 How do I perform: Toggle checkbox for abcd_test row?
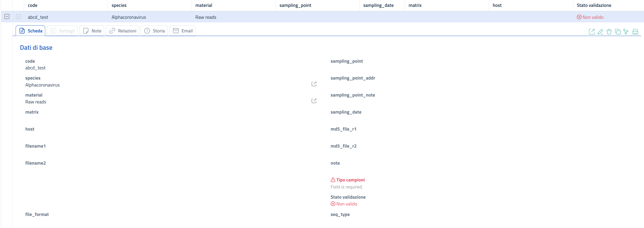19,17
